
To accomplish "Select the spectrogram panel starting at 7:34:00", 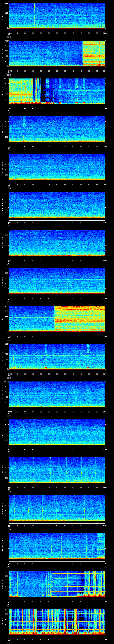I will point(57,546).
